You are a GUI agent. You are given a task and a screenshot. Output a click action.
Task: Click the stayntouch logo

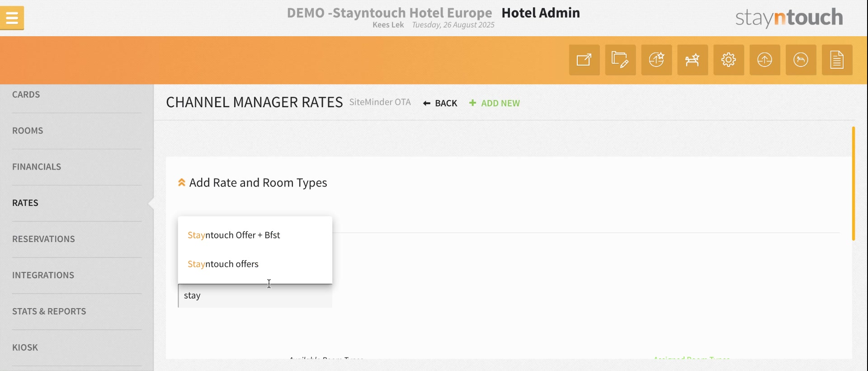789,18
